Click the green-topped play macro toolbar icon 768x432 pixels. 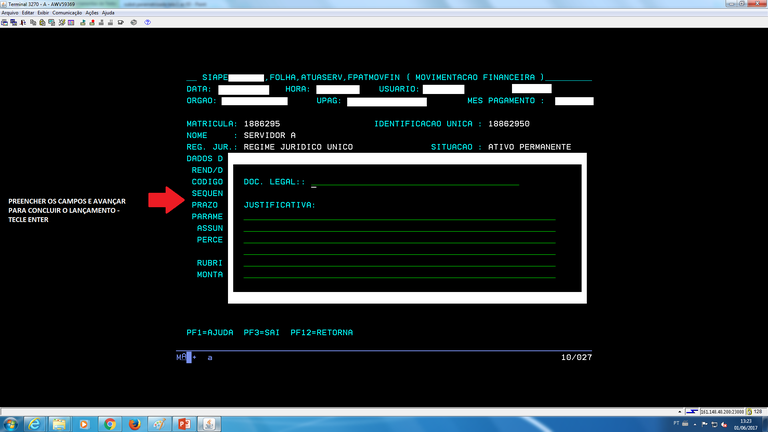click(83, 23)
